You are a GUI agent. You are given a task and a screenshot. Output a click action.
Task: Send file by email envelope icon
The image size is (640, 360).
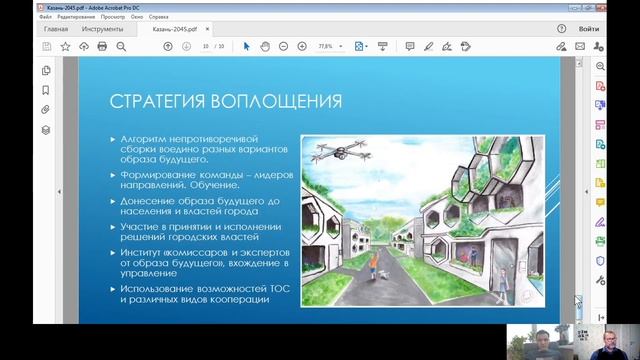pyautogui.click(x=580, y=47)
